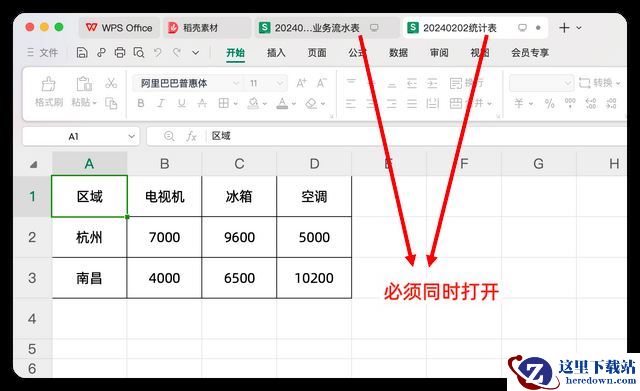Click the percent style icon

(x=549, y=104)
